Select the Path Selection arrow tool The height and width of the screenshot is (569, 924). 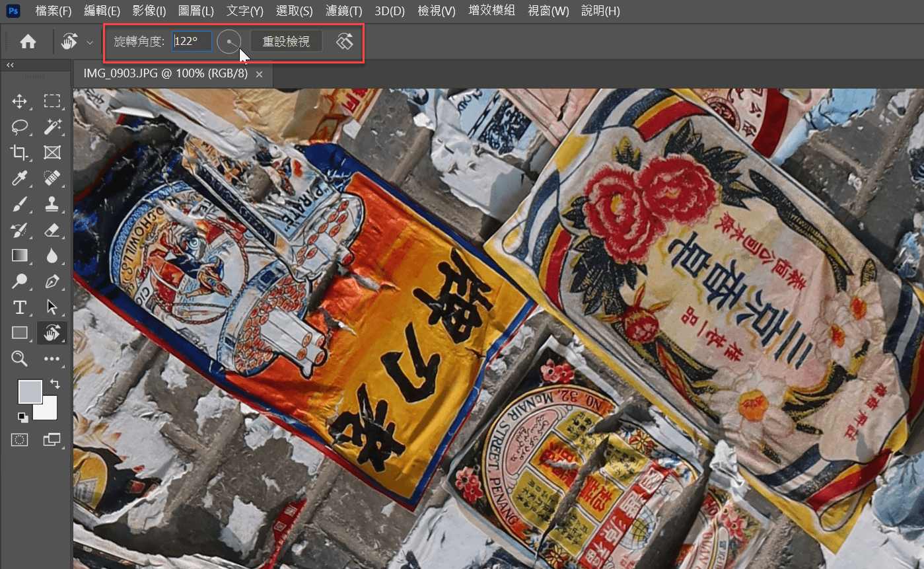(x=52, y=307)
